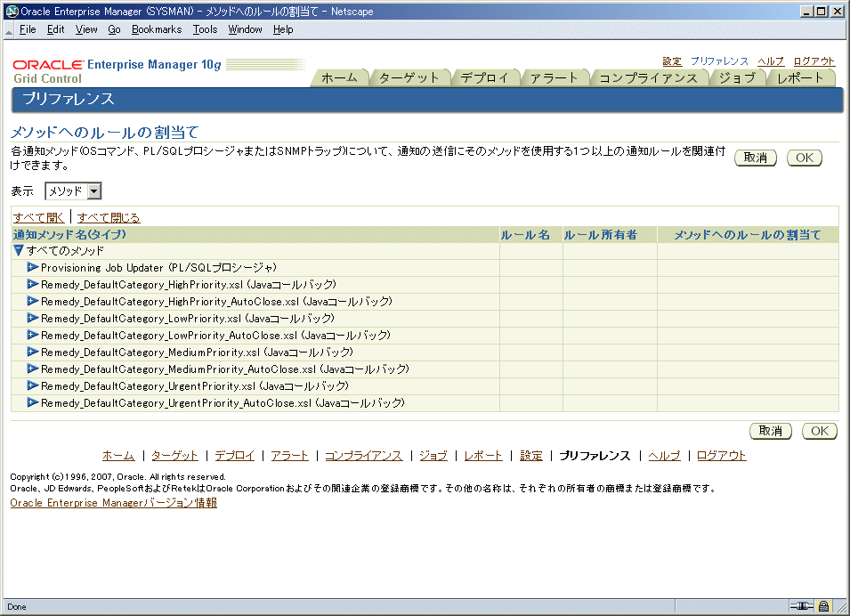
Task: Expand Remedy_DefaultCategory_MediumPriority_AutoClose.xsl row
Action: click(x=33, y=369)
